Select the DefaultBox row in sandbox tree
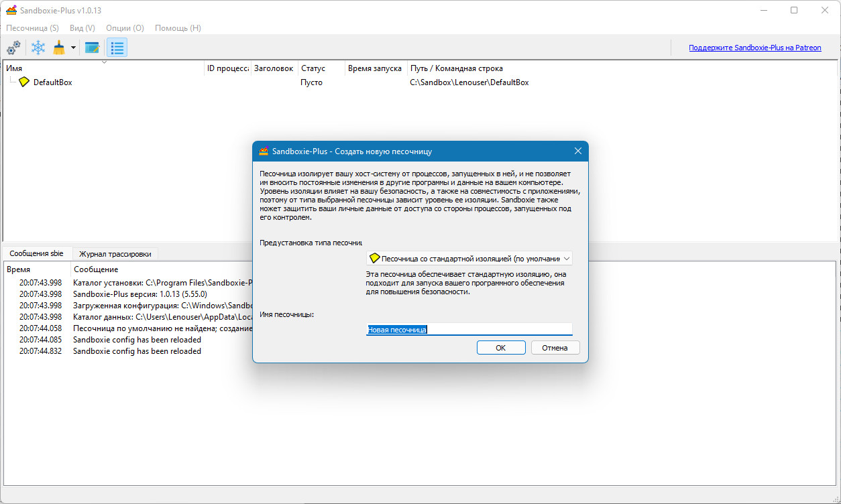 (420, 82)
